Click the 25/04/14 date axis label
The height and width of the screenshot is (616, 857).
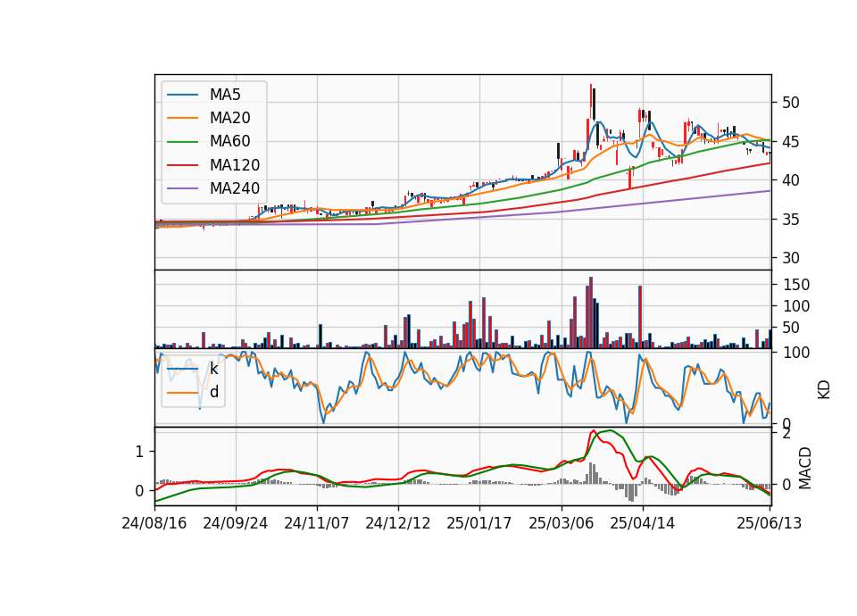[643, 523]
